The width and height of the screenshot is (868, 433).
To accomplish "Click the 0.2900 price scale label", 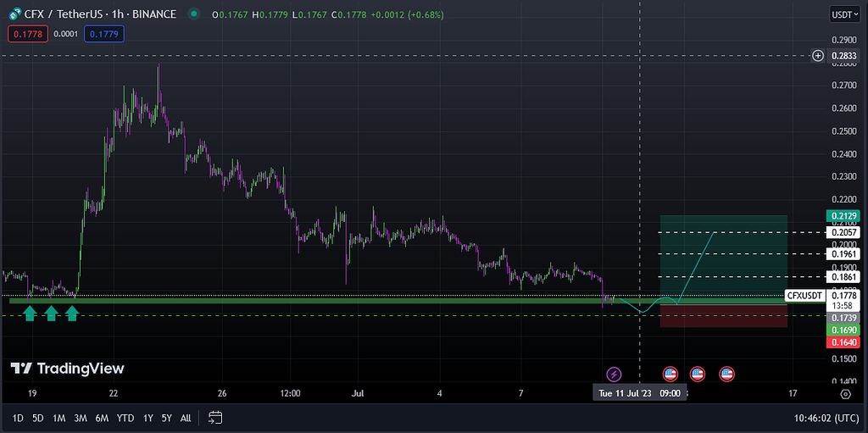I will point(845,39).
